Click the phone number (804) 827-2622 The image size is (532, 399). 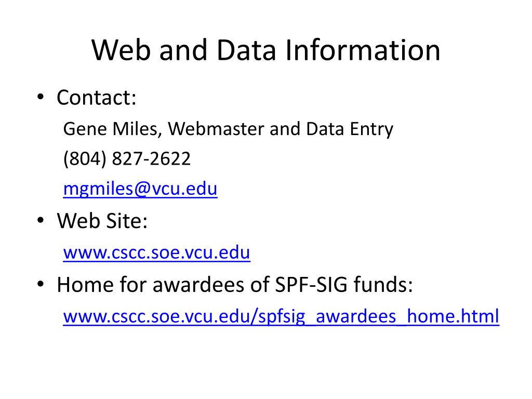click(127, 159)
